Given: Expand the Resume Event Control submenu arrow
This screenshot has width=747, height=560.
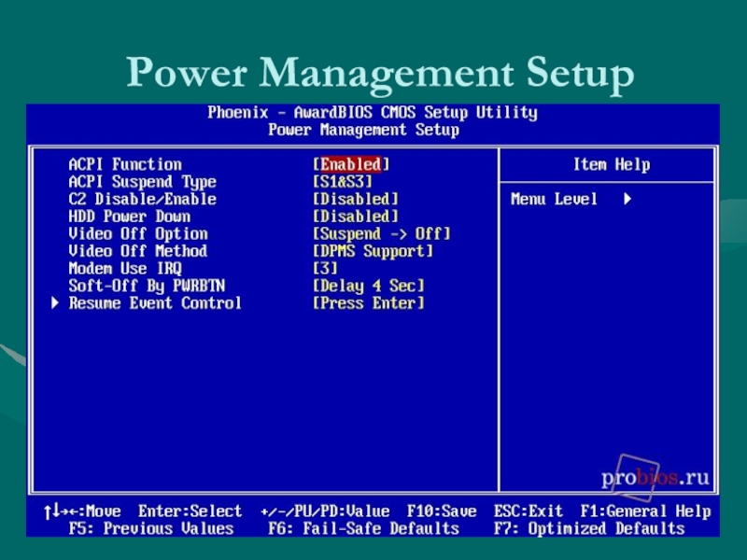Looking at the screenshot, I should click(55, 302).
